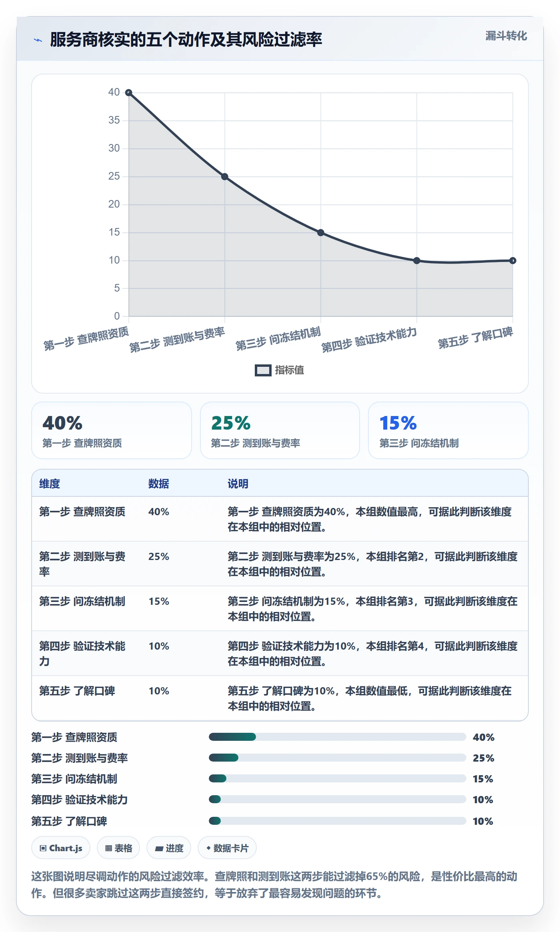Select the 表格 chip
This screenshot has width=560, height=932.
tap(118, 848)
